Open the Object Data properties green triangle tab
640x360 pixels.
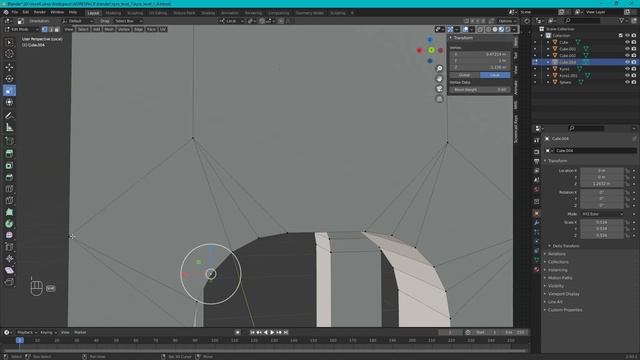tap(536, 259)
